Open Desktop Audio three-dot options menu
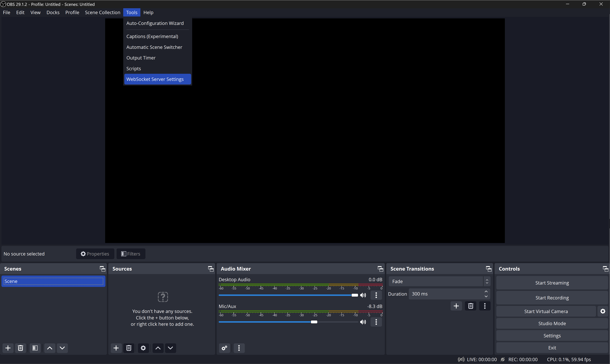 [x=376, y=295]
